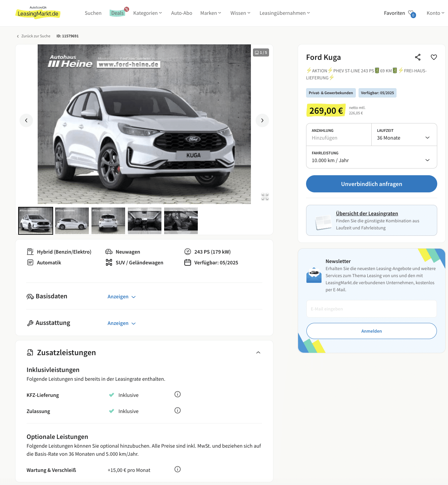
Task: Click the LeasingMarkt.de logo
Action: 38,12
